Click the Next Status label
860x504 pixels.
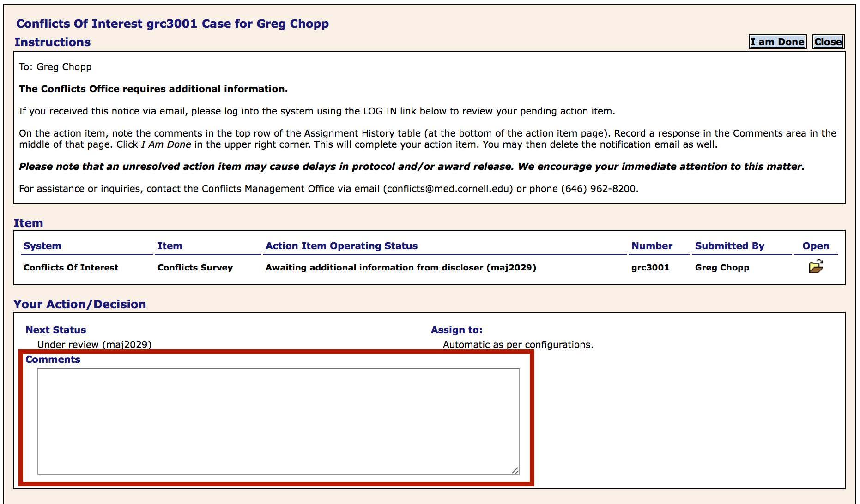point(56,330)
